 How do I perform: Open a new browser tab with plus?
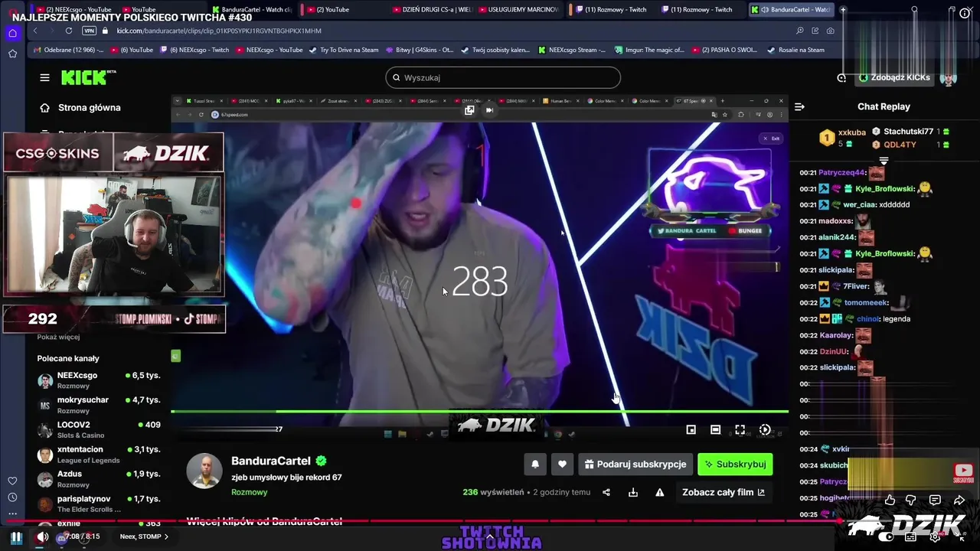point(843,10)
